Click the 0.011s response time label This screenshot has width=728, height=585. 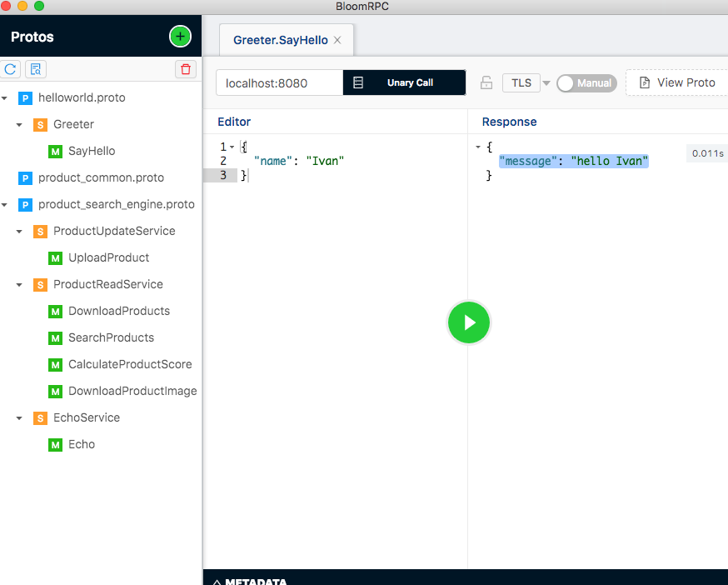tap(707, 153)
